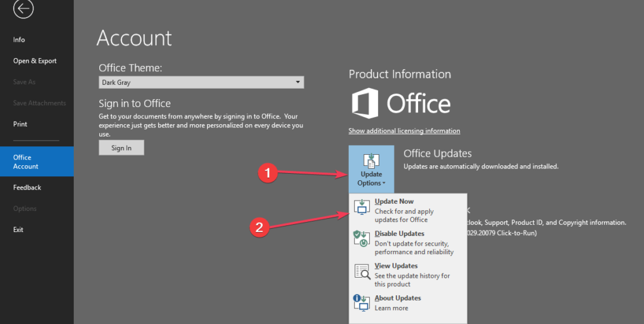Click the Office Updates heading
This screenshot has height=324, width=644.
point(438,154)
